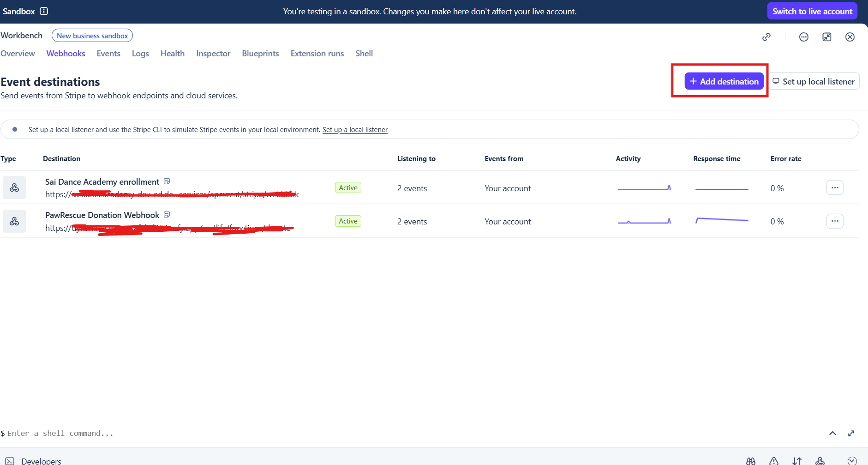The image size is (868, 465).
Task: Click the Developers label in footer
Action: point(41,461)
